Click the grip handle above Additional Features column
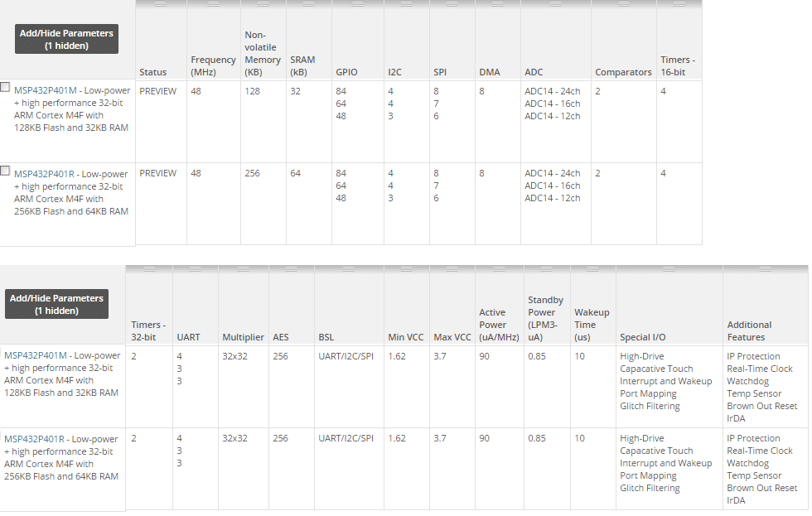 tap(765, 269)
